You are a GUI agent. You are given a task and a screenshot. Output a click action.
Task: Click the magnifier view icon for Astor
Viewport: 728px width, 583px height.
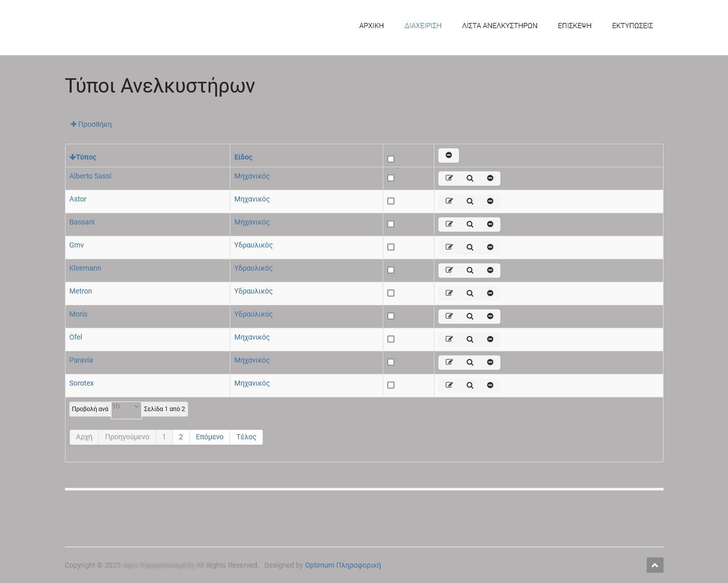(x=470, y=201)
